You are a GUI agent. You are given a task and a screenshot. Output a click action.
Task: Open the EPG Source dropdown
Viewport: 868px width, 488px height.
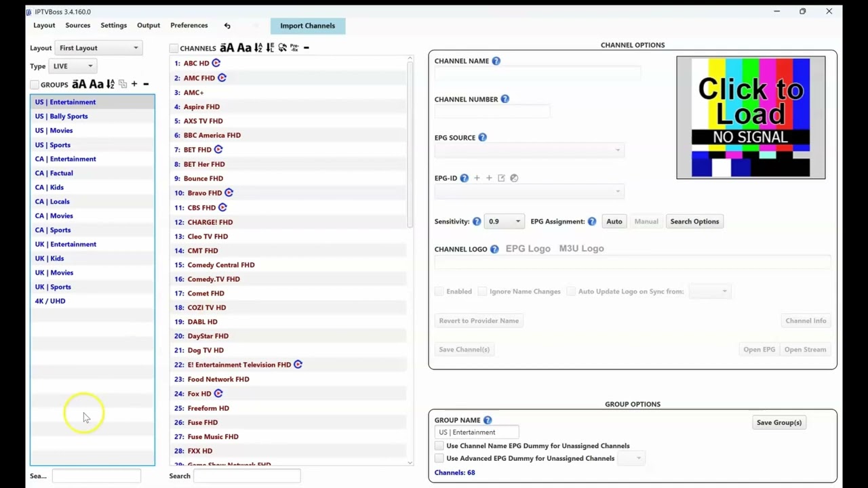(x=529, y=150)
